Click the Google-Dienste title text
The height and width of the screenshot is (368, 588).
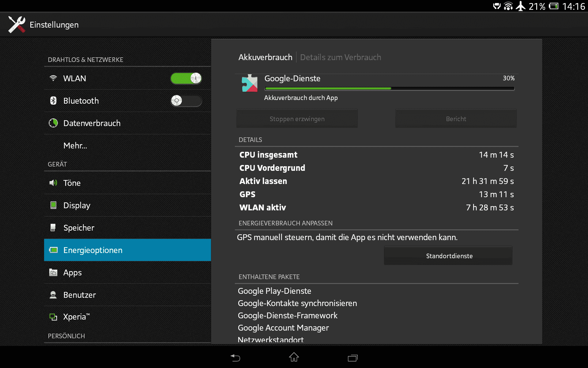(292, 79)
